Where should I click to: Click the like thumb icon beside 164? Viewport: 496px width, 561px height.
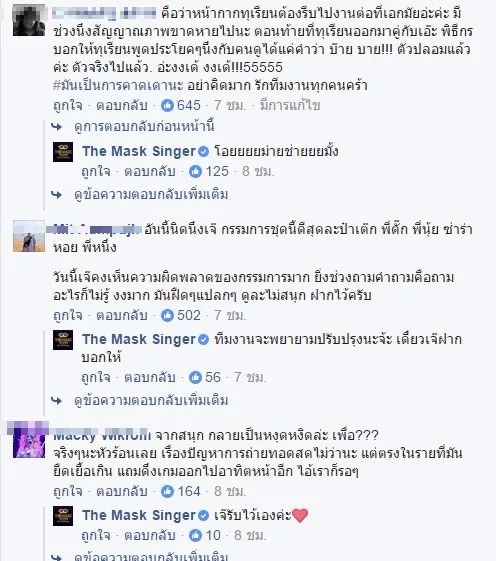167,491
